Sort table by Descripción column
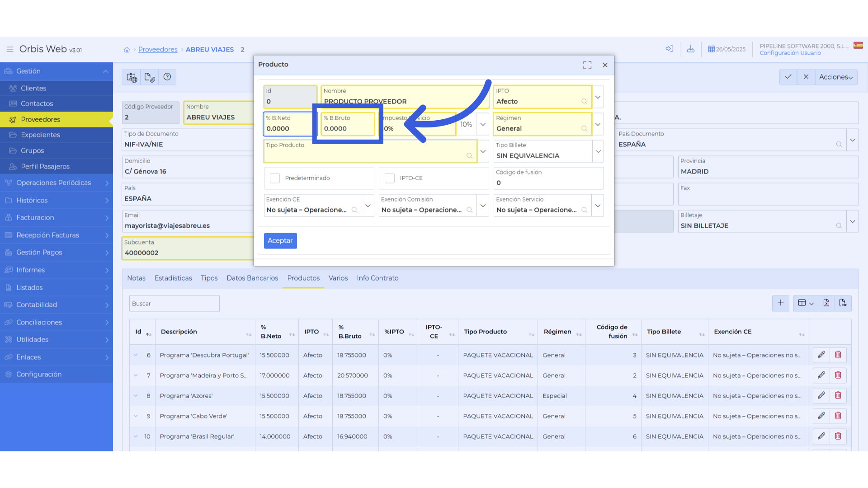 (205, 332)
